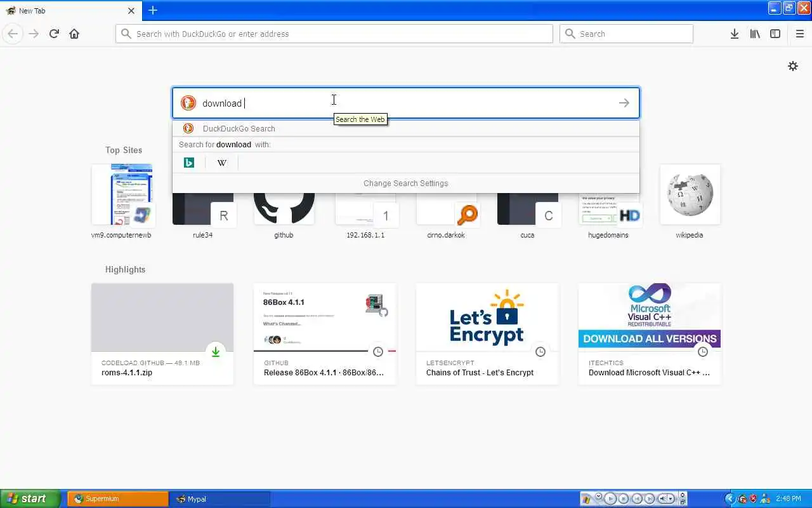Toggle the sidebar view

click(775, 34)
